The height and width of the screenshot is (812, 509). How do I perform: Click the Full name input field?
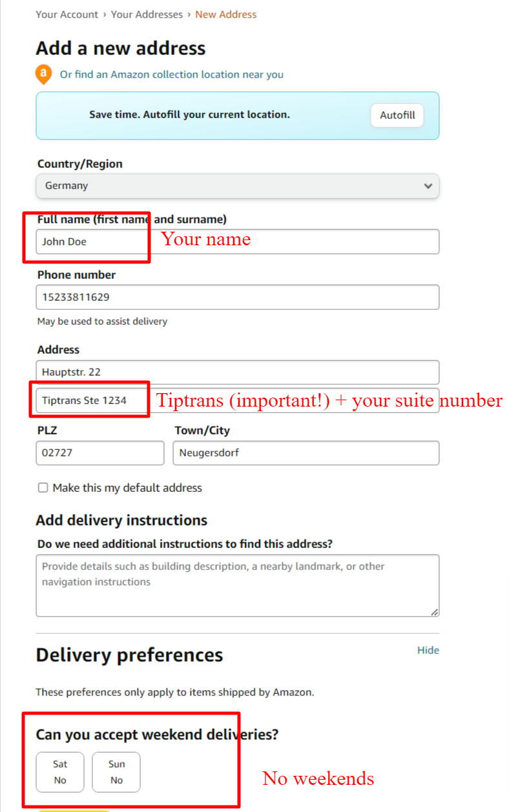click(237, 242)
